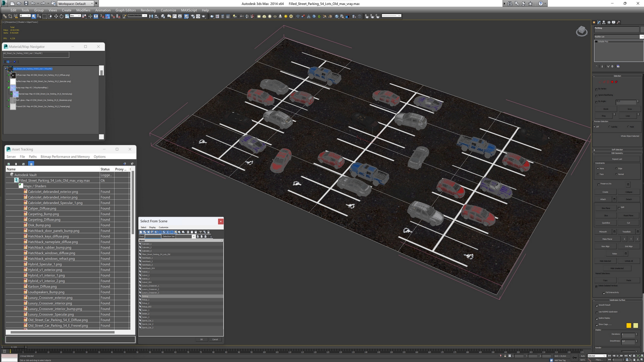Image resolution: width=644 pixels, height=362 pixels.
Task: Select Element sub-object level icon
Action: click(x=616, y=82)
